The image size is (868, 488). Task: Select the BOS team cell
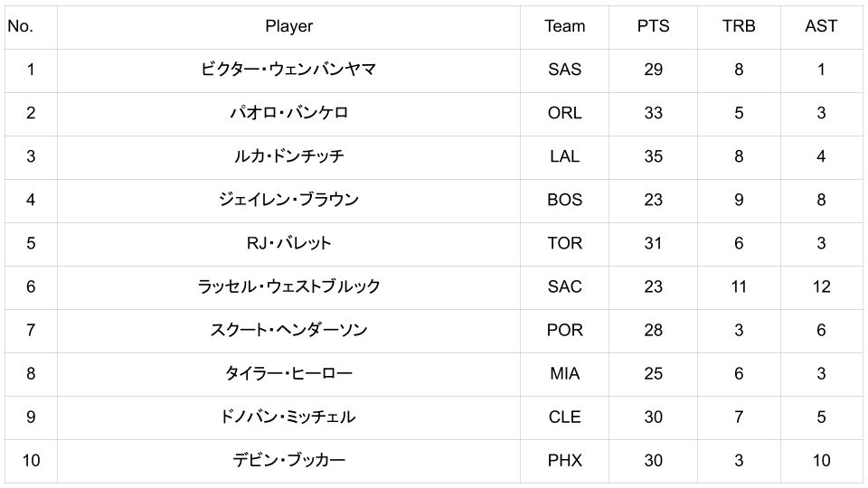point(564,200)
